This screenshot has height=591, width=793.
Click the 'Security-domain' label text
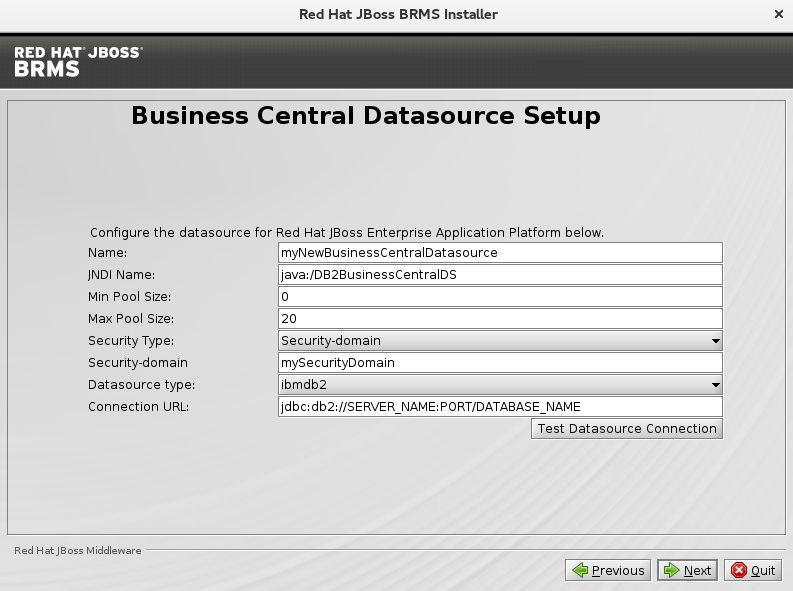coord(138,362)
